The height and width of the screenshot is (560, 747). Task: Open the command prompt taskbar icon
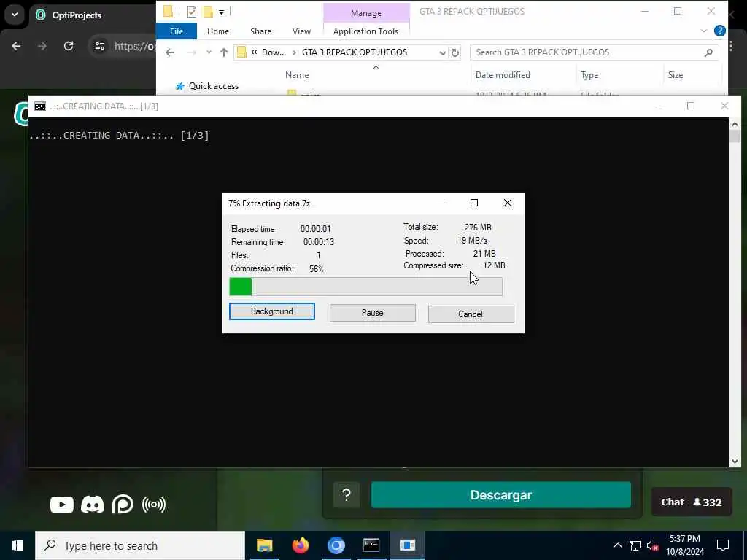tap(371, 545)
